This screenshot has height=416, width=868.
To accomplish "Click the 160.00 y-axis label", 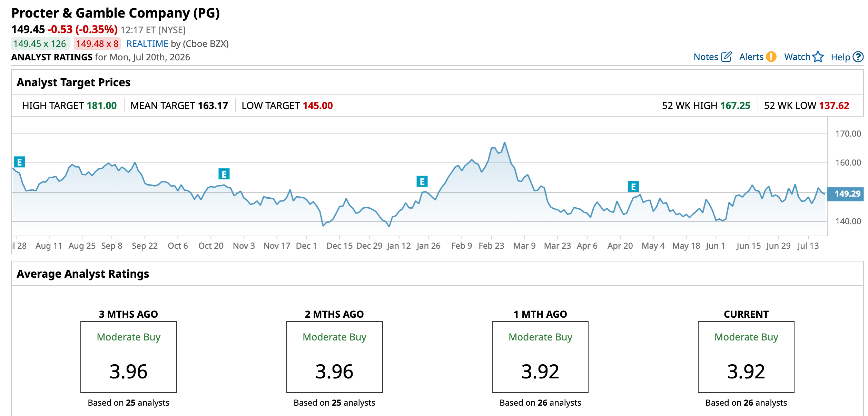I will tap(848, 163).
